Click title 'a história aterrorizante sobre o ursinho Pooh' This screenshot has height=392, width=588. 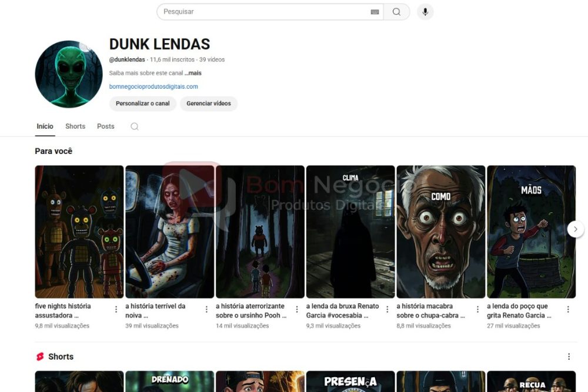pyautogui.click(x=251, y=311)
